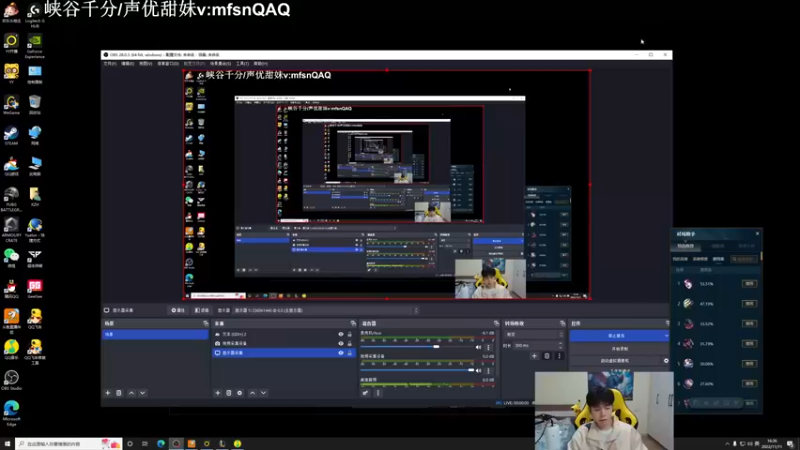Add a transition with the plus icon

534,356
